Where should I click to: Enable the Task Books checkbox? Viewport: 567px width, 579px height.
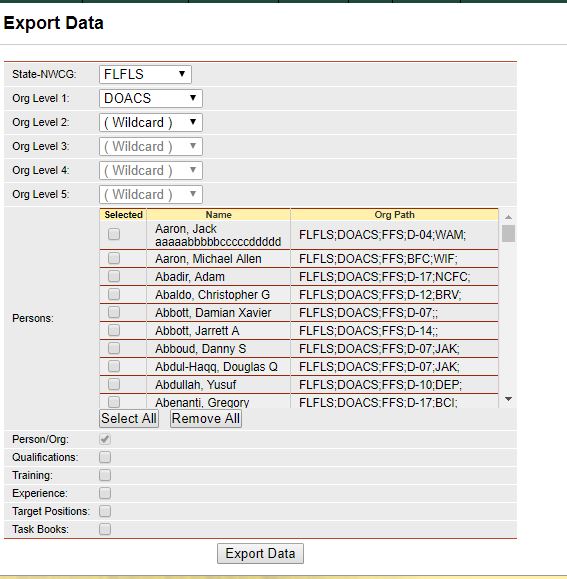click(105, 529)
